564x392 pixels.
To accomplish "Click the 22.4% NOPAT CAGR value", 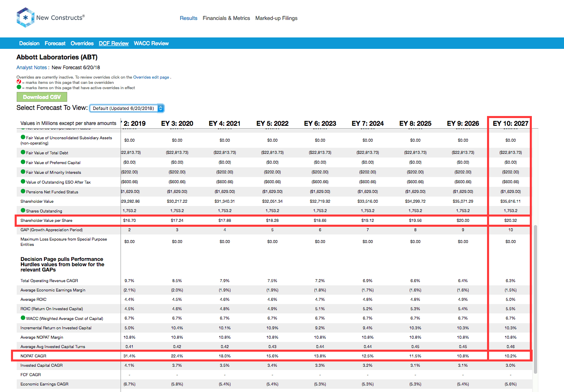I will click(177, 356).
